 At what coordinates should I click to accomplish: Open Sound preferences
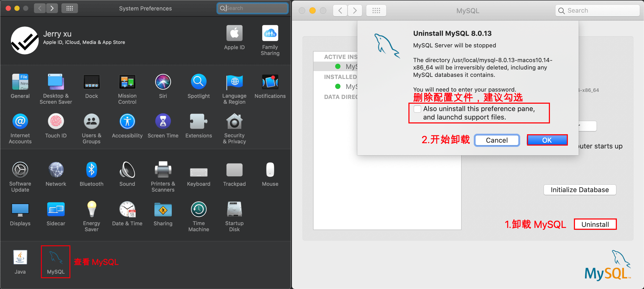point(127,174)
